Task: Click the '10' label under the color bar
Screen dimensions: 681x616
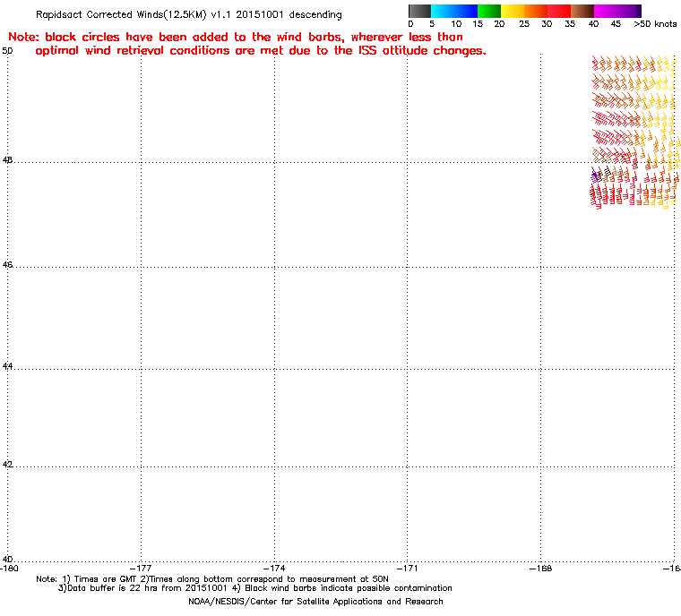Action: point(455,24)
